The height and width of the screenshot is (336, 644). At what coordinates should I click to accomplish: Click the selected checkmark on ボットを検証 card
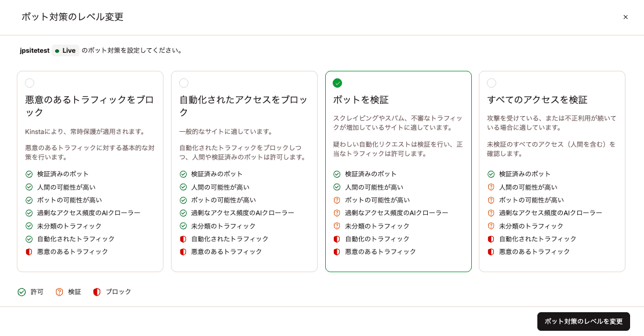pyautogui.click(x=338, y=82)
